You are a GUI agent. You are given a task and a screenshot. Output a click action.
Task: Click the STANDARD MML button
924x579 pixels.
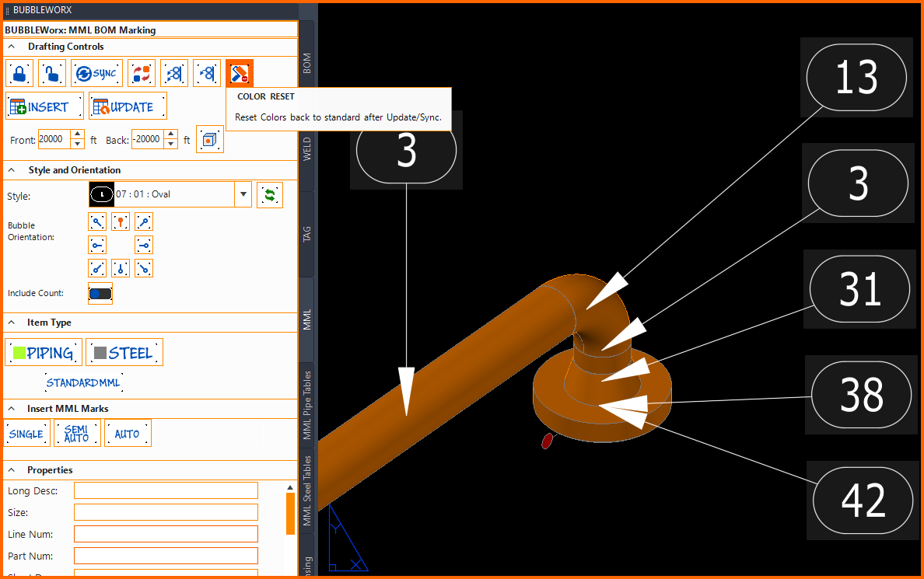[x=84, y=383]
